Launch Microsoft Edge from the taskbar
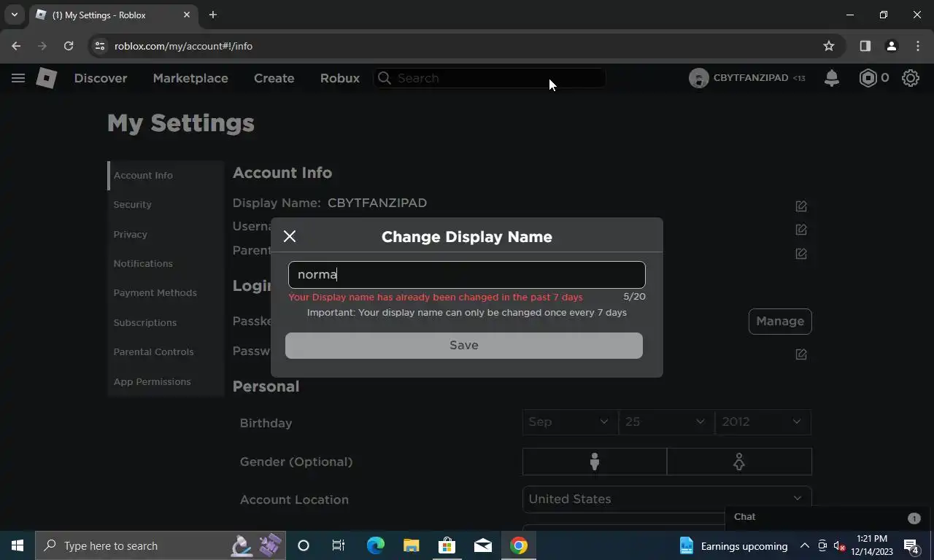 coord(375,545)
